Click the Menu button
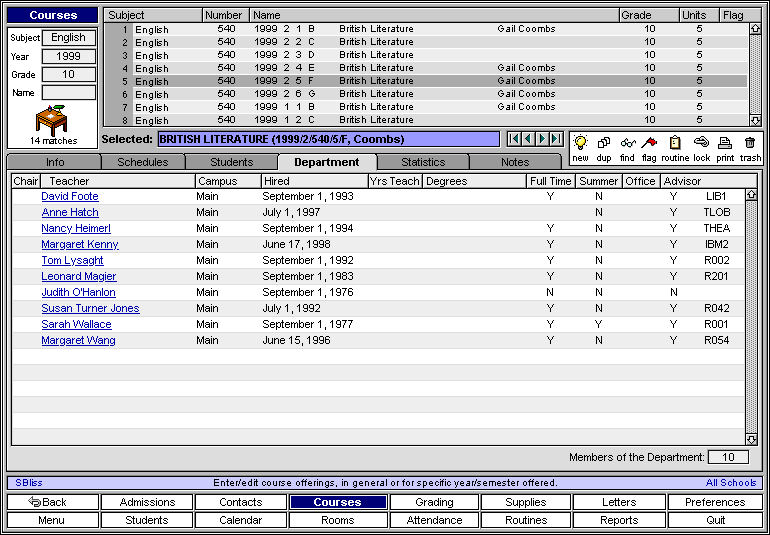 pyautogui.click(x=53, y=520)
